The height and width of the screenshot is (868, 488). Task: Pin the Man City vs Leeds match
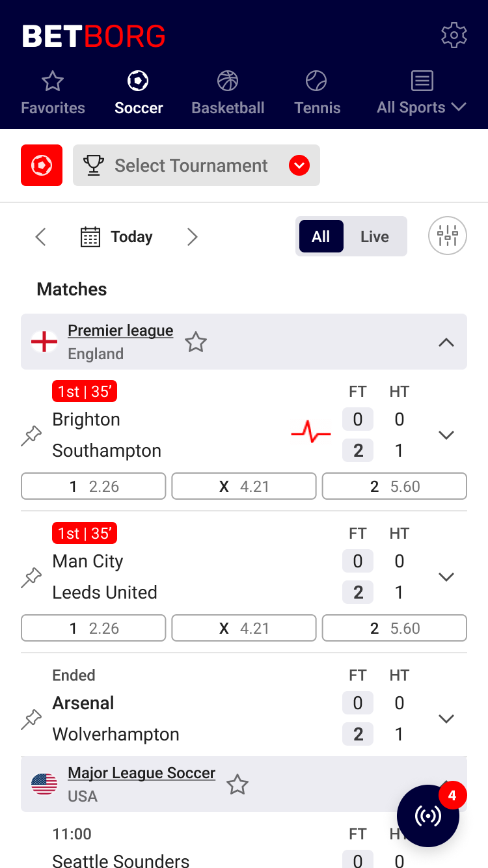click(x=31, y=578)
